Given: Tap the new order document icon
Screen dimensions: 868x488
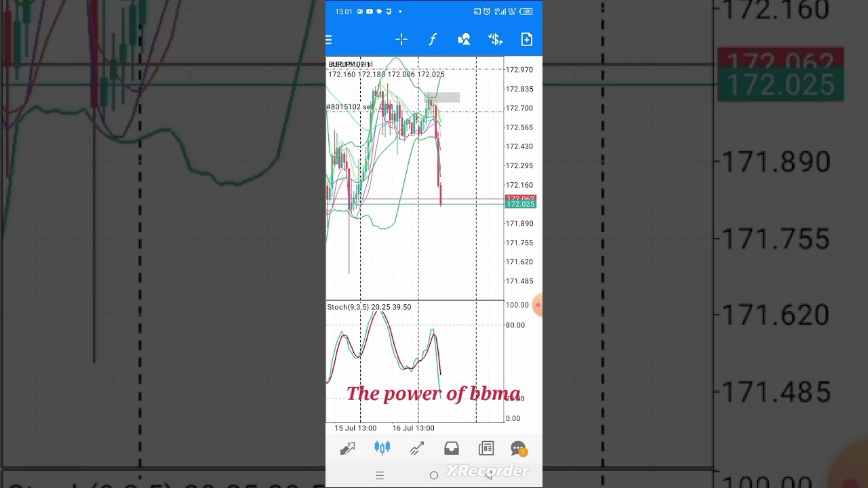Looking at the screenshot, I should pyautogui.click(x=527, y=40).
